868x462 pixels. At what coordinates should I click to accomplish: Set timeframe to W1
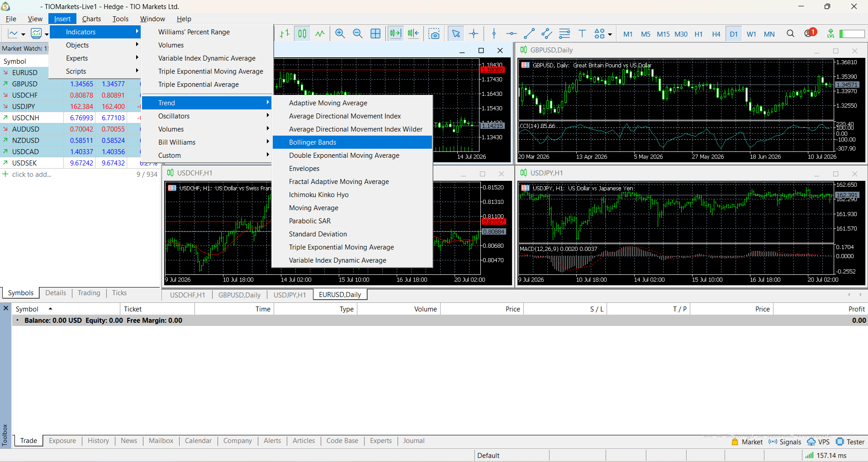pos(751,34)
